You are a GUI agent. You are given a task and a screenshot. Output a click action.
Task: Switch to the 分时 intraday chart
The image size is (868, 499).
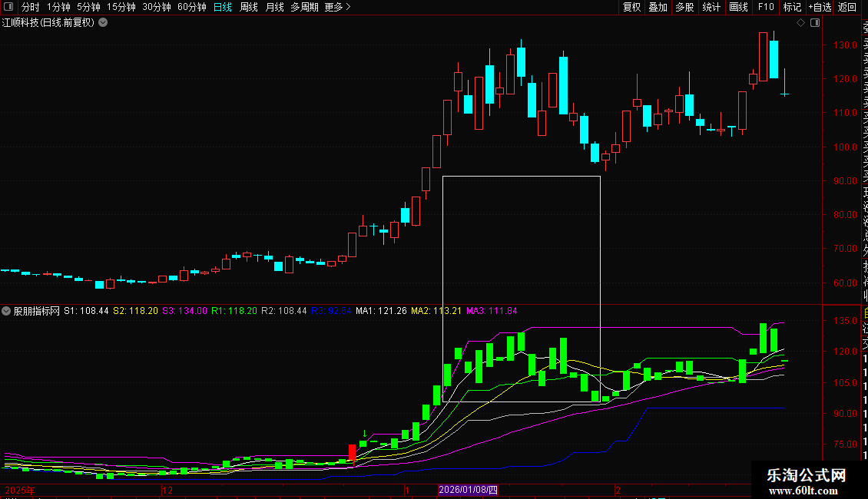click(31, 7)
